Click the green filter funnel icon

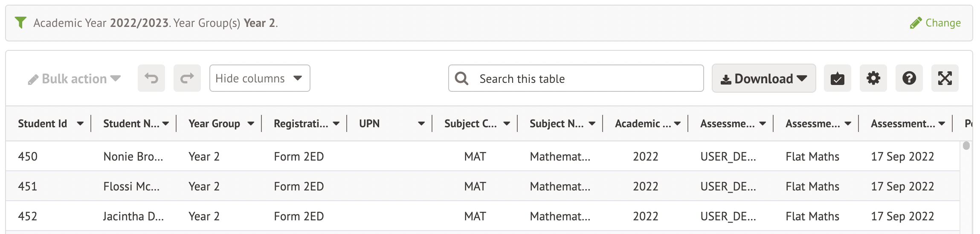pos(20,22)
